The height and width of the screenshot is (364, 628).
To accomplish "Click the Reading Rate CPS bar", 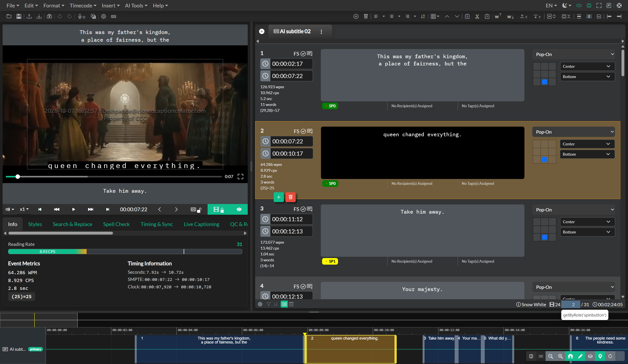I will (125, 252).
